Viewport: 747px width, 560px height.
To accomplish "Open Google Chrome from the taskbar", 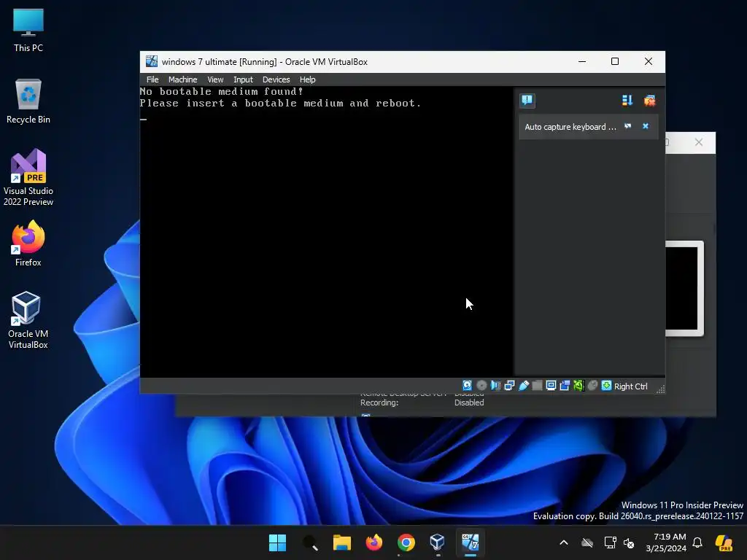I will 406,542.
